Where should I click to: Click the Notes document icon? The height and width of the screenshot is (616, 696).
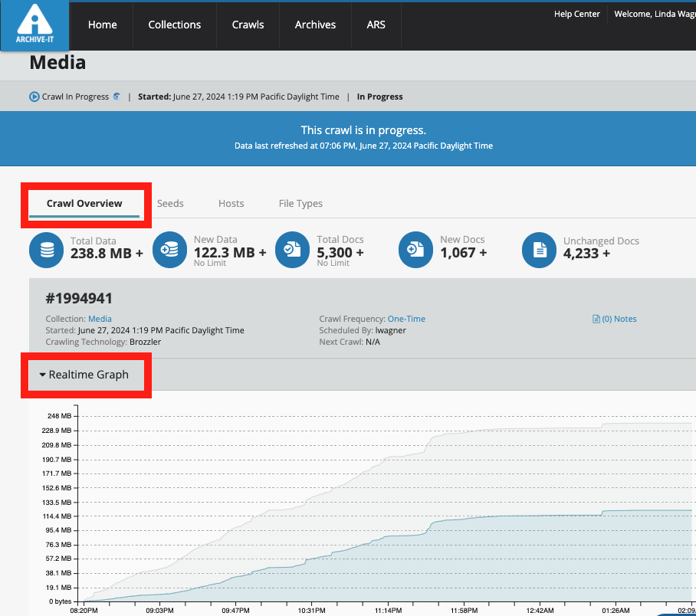pyautogui.click(x=596, y=319)
